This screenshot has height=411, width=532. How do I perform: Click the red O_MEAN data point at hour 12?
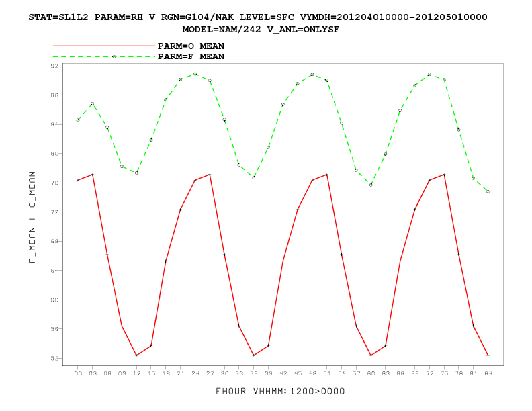click(x=136, y=355)
